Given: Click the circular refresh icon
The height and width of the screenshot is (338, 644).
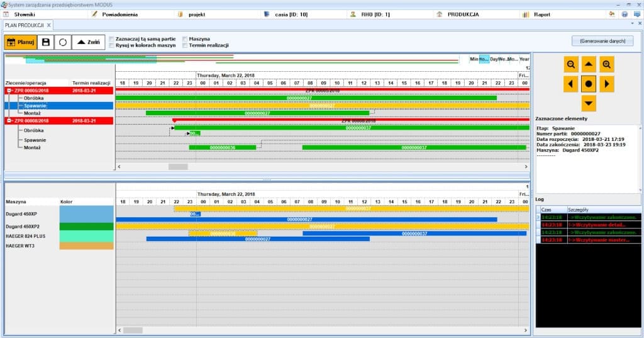Looking at the screenshot, I should [63, 42].
